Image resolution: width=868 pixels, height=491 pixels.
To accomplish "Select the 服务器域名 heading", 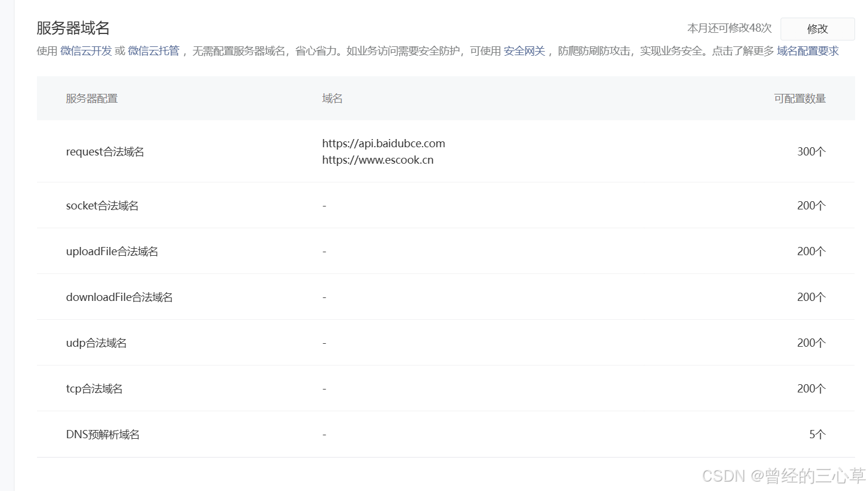I will [73, 28].
